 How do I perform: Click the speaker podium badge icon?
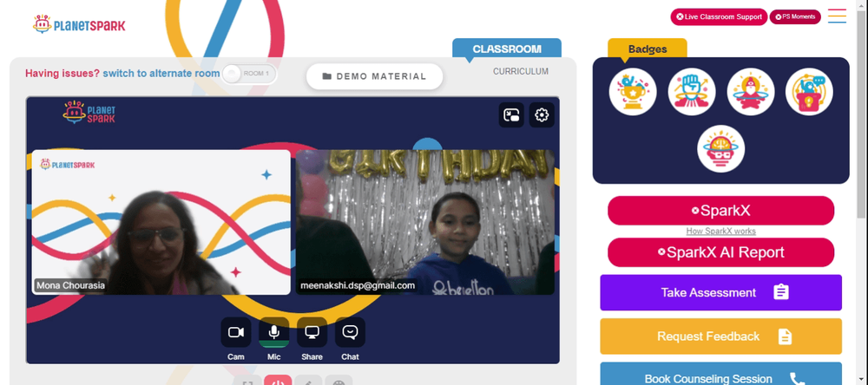[x=809, y=92]
